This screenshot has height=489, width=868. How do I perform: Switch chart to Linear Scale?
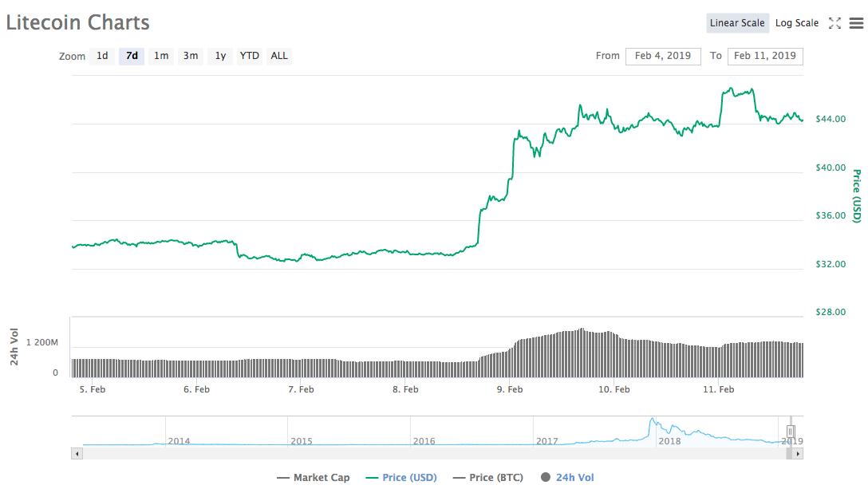pos(737,23)
